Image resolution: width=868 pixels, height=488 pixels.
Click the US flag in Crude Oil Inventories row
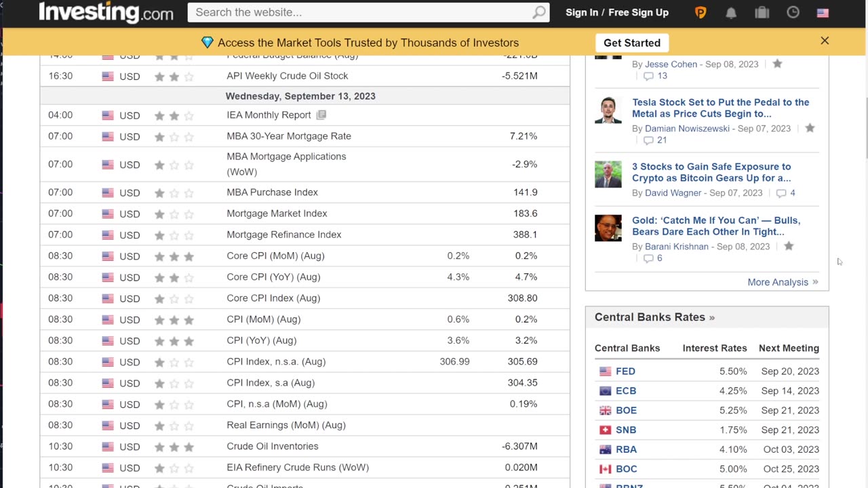coord(108,447)
